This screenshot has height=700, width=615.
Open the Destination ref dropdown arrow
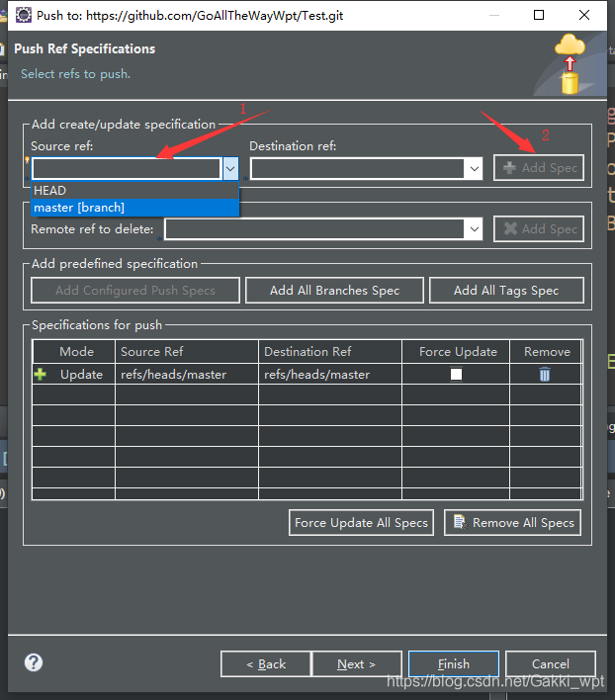tap(474, 169)
